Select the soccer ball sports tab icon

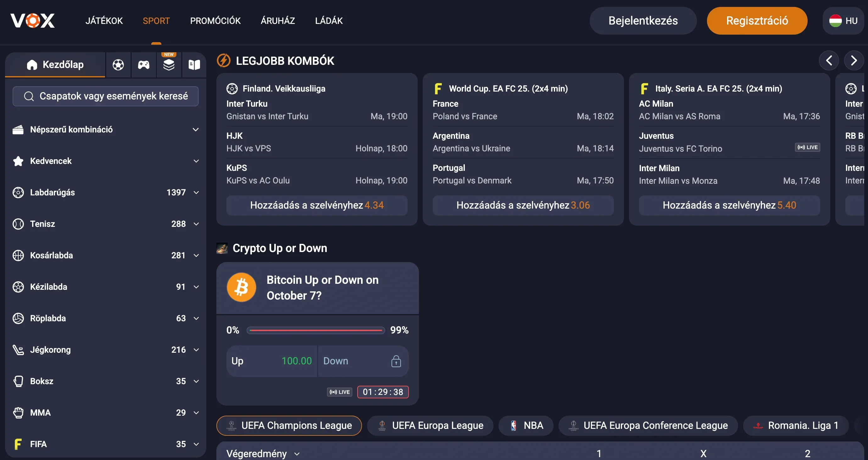118,65
